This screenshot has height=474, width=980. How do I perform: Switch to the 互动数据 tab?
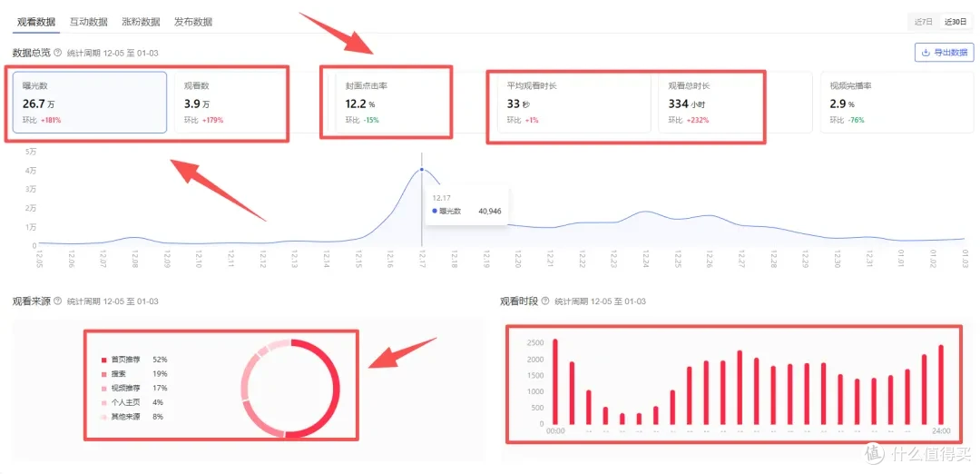point(88,22)
